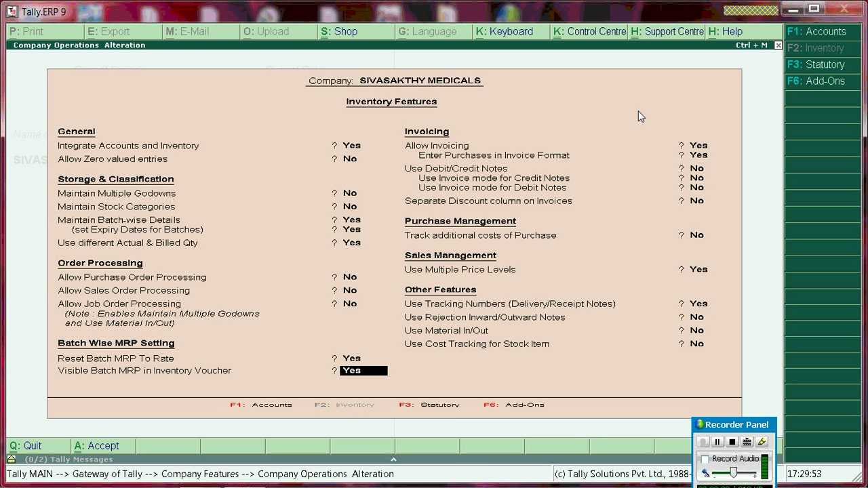This screenshot has height=488, width=868.
Task: Click the Ctrl + M shortcut label
Action: 751,45
